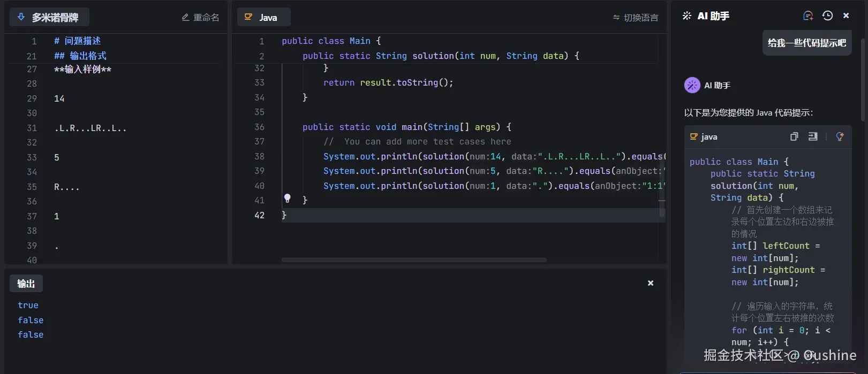Select the 输出 output tab
The image size is (868, 374).
pos(26,284)
